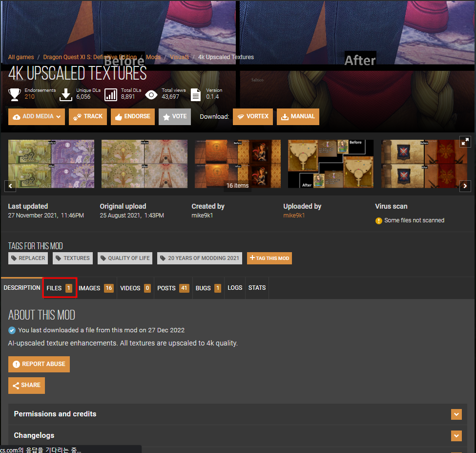Viewport: 476px width, 453px height.
Task: Open the Visuals category breadcrumb
Action: tap(179, 57)
